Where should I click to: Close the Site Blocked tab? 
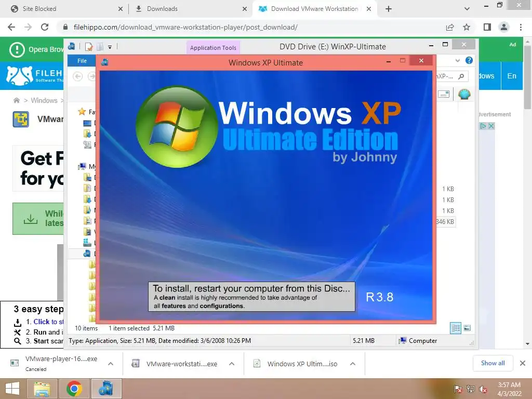point(121,9)
